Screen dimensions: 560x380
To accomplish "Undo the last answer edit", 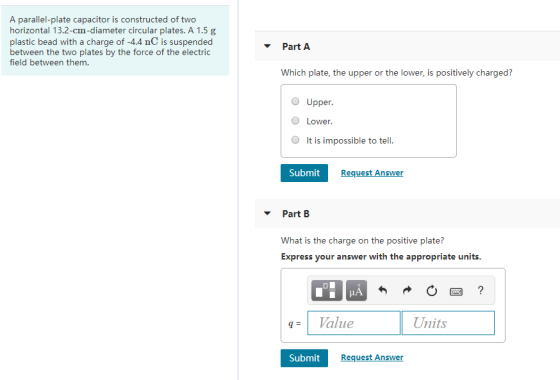I will [382, 290].
